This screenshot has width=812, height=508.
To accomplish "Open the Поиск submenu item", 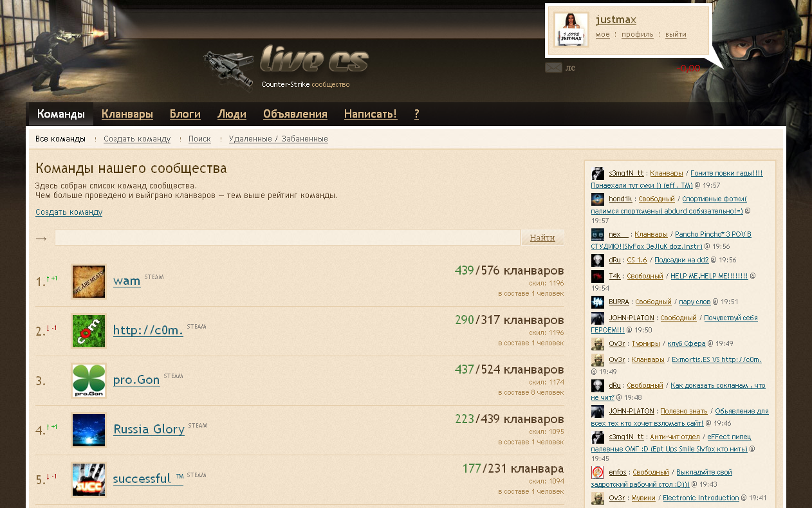I will coord(199,139).
